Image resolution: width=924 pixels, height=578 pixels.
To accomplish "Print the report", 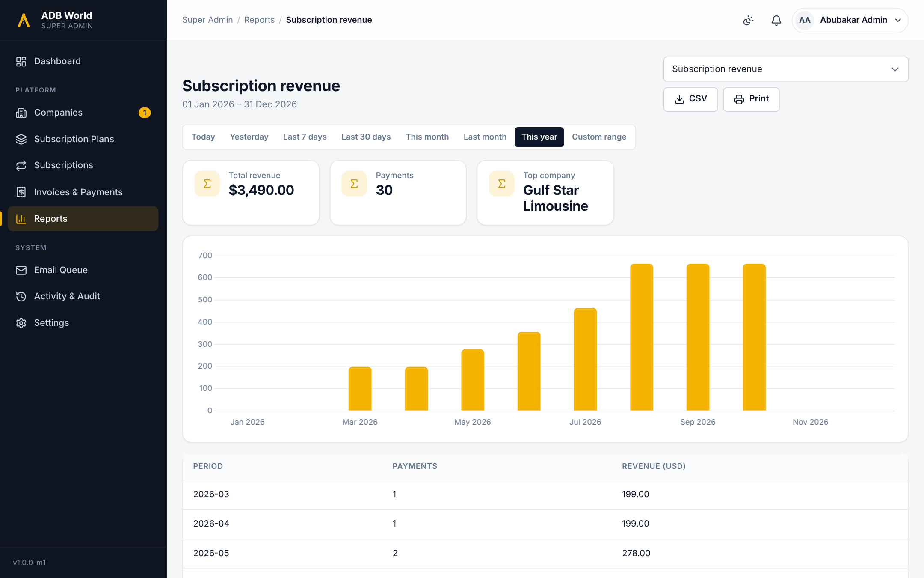I will tap(751, 99).
